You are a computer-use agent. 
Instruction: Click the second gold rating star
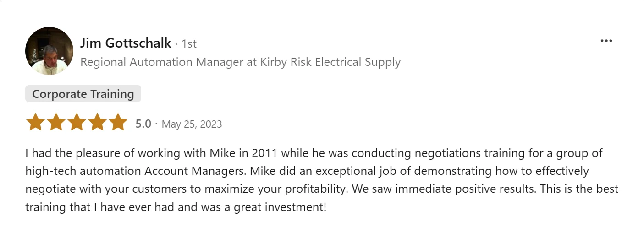coord(56,123)
